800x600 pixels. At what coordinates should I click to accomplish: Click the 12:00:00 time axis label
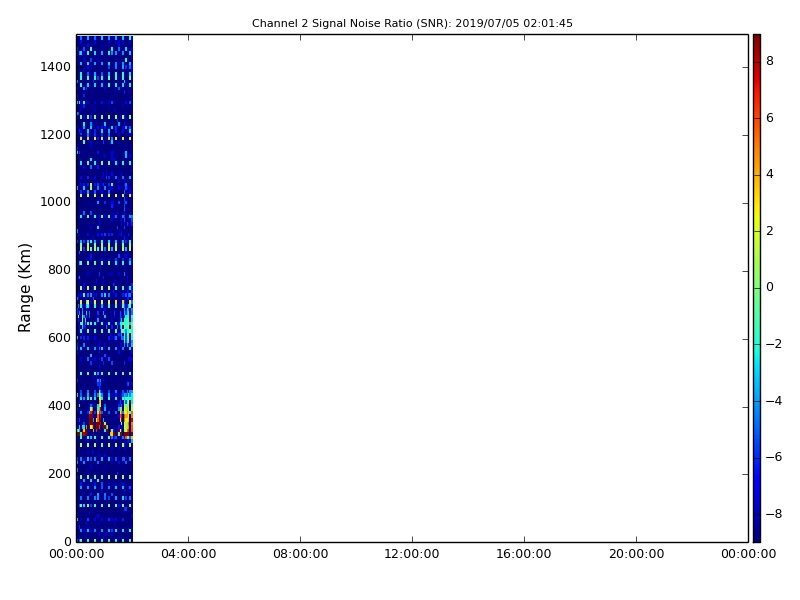pos(412,554)
